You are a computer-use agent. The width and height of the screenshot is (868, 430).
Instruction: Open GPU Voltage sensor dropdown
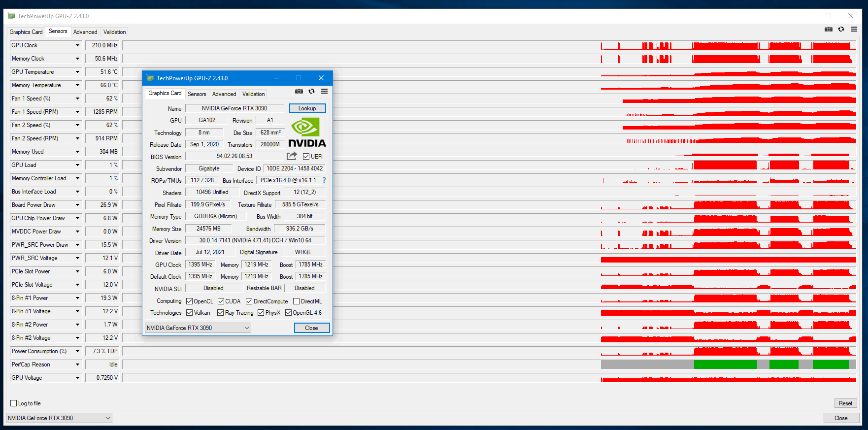[x=77, y=378]
